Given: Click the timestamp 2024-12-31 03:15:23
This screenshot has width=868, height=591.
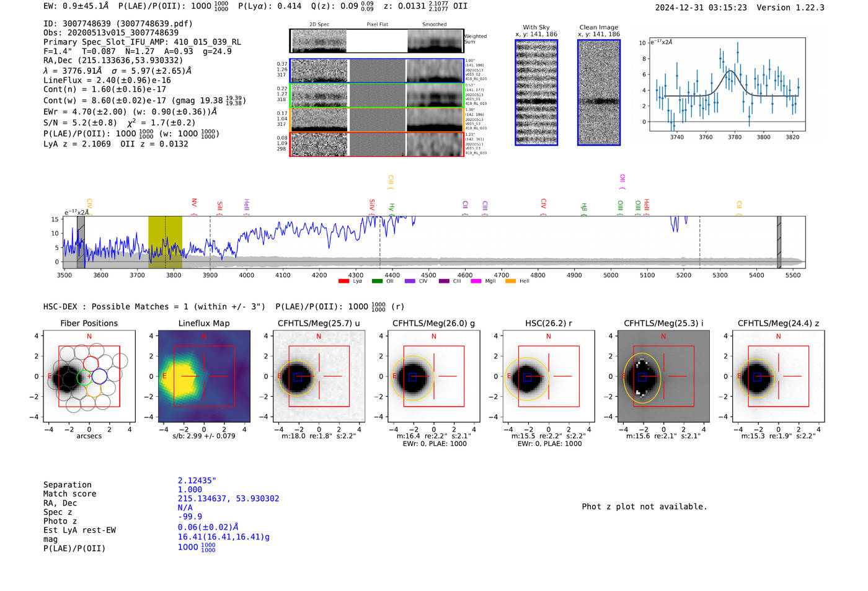Looking at the screenshot, I should tap(701, 7).
